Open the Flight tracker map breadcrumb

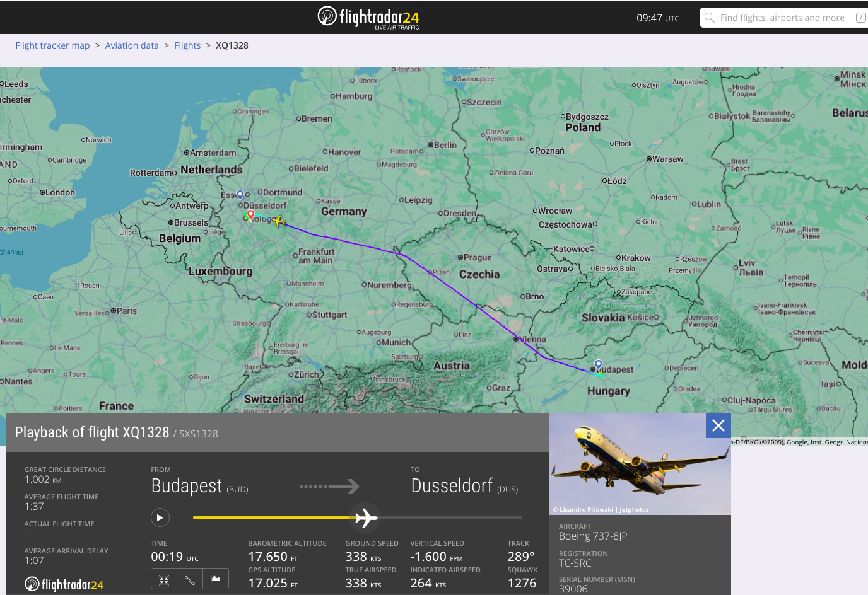click(52, 45)
